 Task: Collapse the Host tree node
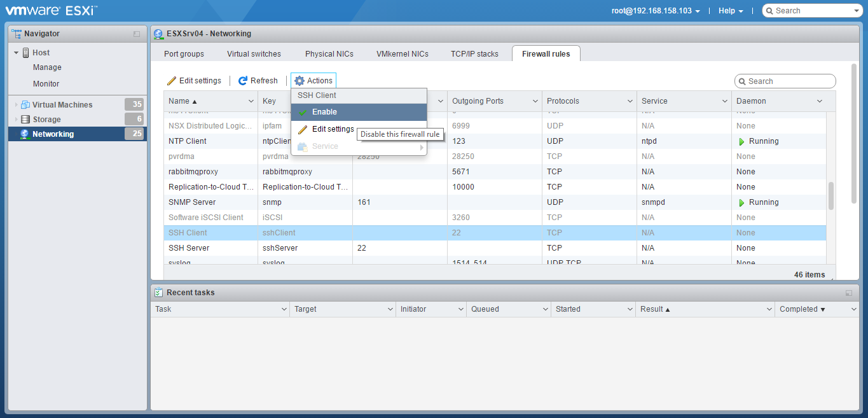(x=16, y=53)
